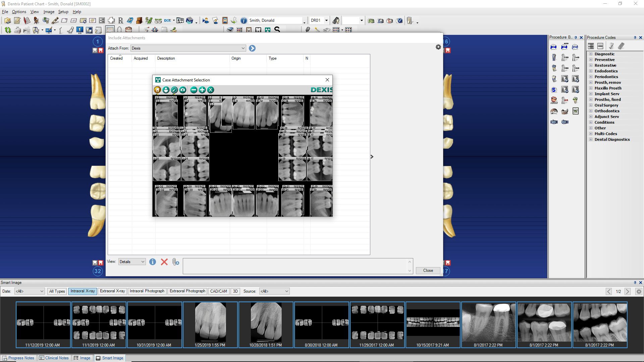The image size is (644, 362).
Task: Click the tooth icon in Dexis toolbar
Action: (x=157, y=90)
